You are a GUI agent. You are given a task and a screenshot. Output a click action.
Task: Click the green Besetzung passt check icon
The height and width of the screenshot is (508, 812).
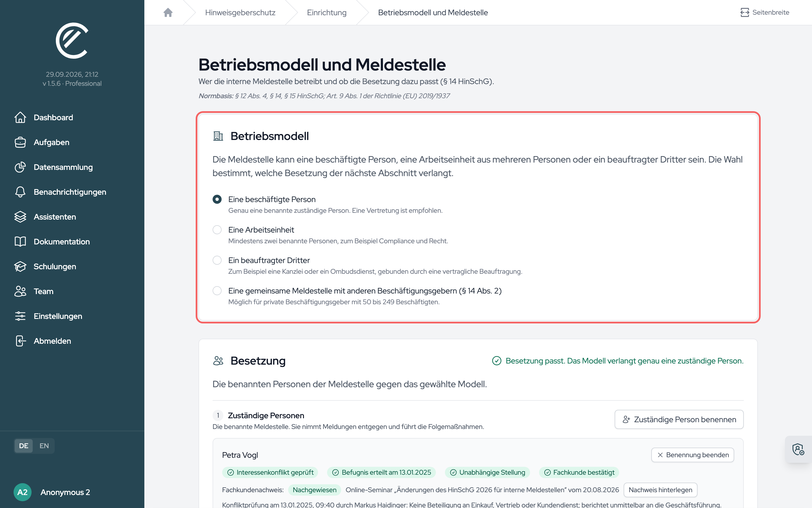coord(497,360)
